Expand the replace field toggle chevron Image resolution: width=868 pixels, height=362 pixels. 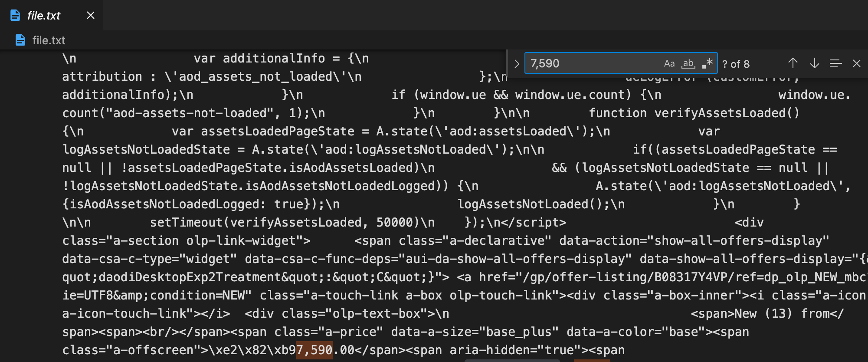pyautogui.click(x=517, y=64)
